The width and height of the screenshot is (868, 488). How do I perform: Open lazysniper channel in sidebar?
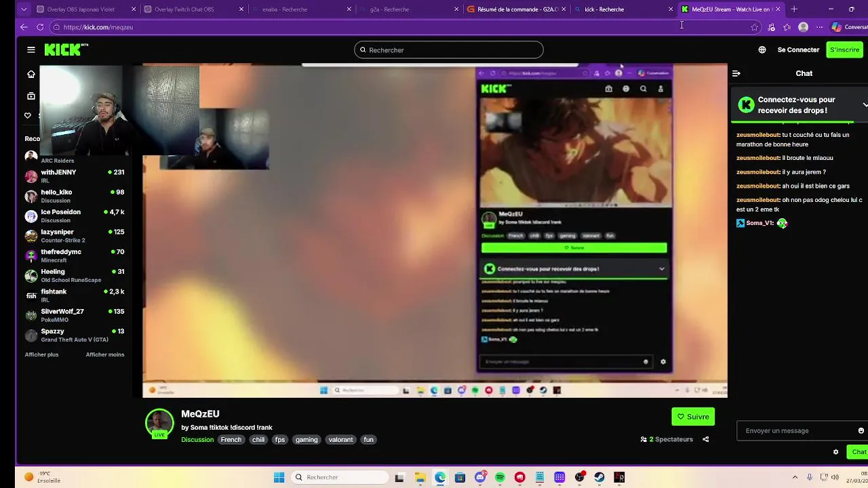[x=75, y=236]
